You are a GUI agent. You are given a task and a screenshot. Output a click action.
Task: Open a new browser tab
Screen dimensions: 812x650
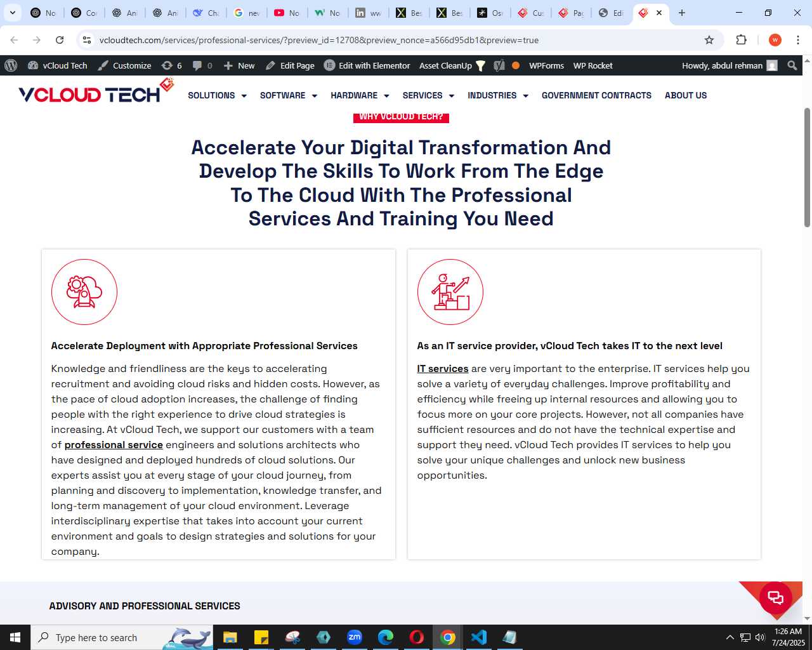[x=682, y=13]
